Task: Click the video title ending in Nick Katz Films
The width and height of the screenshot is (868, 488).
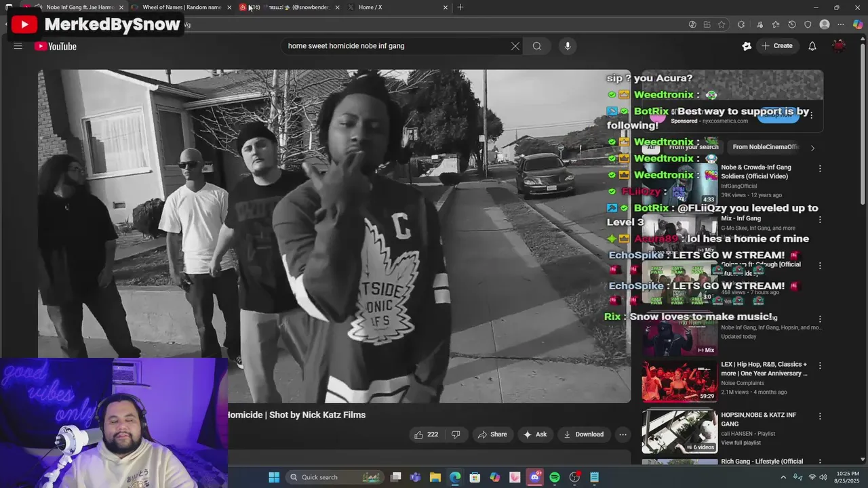Action: [296, 415]
